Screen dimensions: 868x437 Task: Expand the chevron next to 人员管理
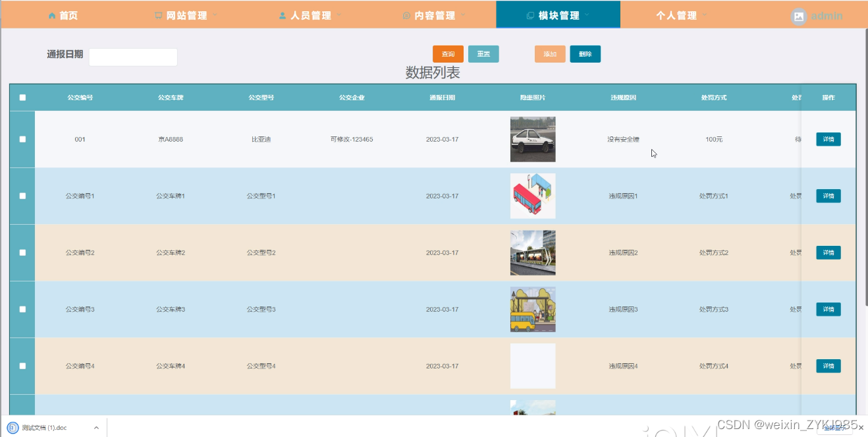[339, 15]
